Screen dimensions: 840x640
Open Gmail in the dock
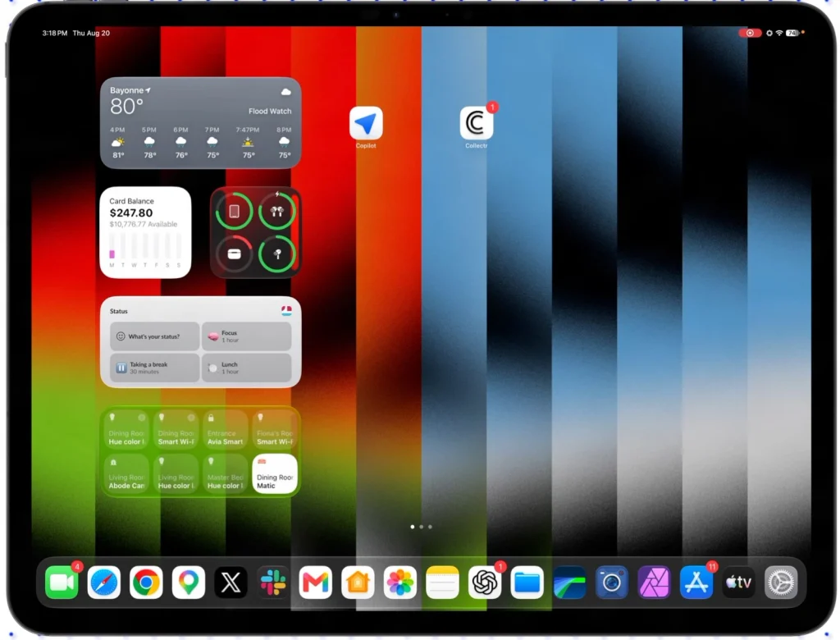[x=316, y=582]
